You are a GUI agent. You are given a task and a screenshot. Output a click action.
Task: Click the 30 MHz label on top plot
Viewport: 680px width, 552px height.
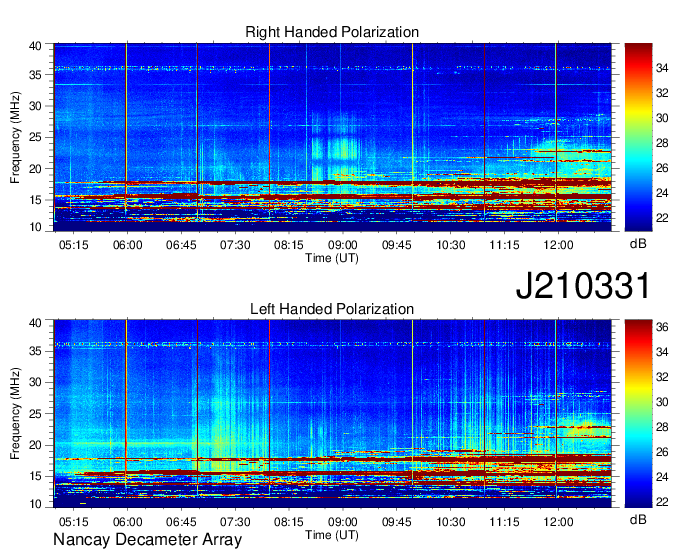click(x=35, y=106)
